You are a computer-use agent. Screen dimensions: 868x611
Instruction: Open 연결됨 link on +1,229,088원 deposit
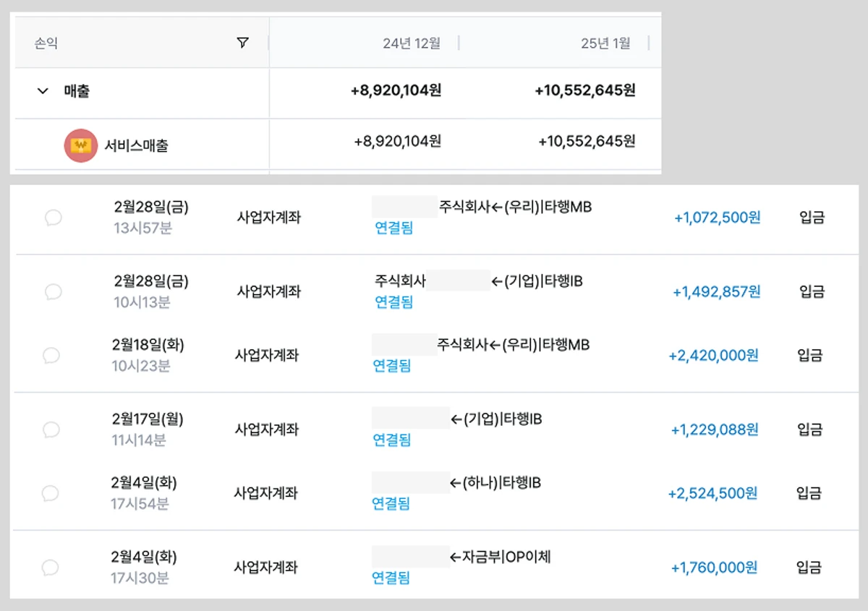coord(392,440)
